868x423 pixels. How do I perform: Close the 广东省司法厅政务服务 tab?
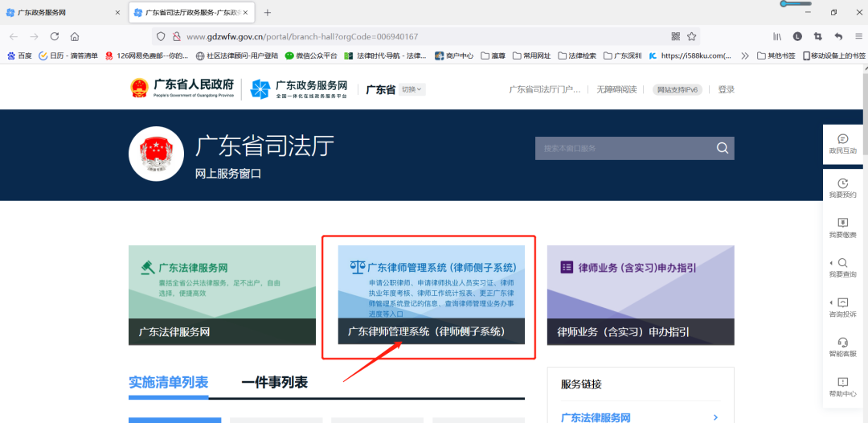(x=246, y=12)
